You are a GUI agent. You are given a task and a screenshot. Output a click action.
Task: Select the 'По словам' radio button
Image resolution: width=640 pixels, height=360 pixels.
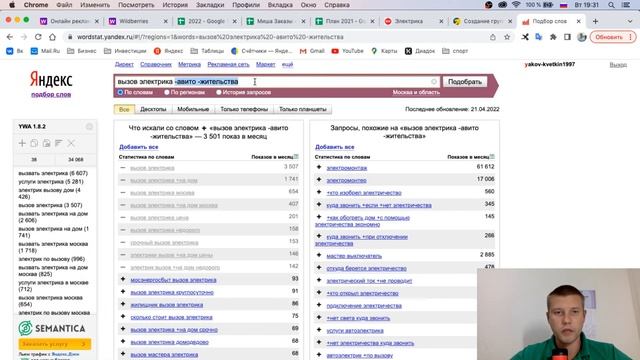(x=120, y=92)
